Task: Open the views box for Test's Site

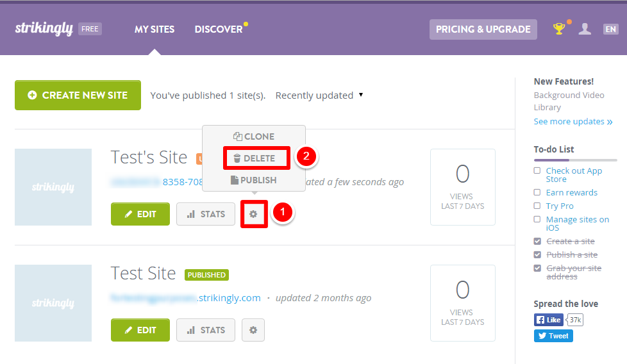Action: [x=463, y=187]
